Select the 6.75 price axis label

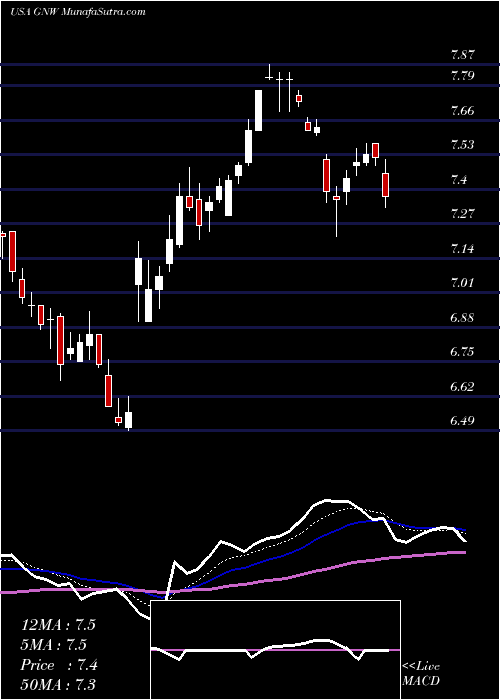[463, 352]
